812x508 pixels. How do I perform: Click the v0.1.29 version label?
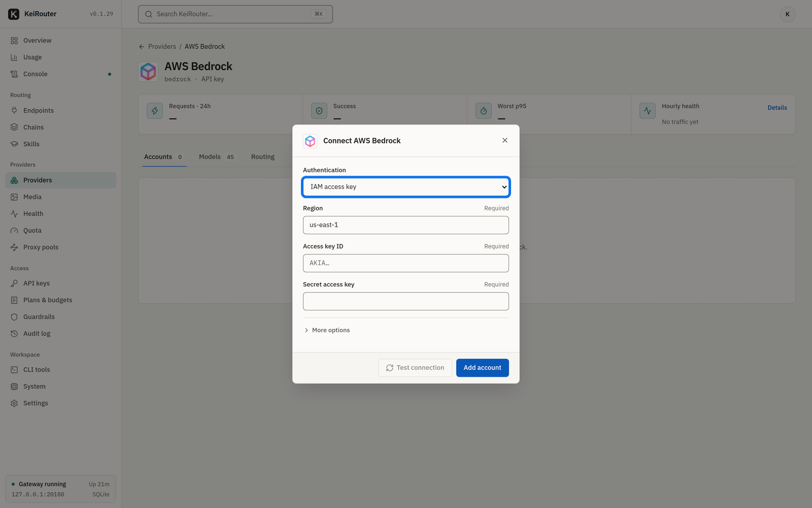(101, 14)
